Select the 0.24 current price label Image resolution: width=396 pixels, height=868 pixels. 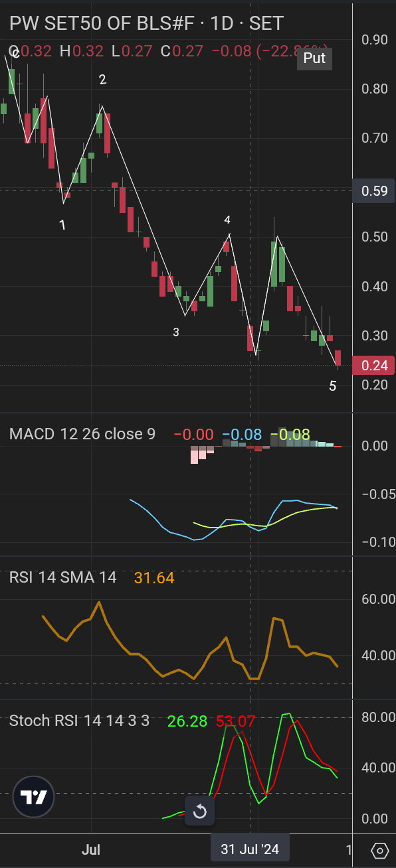point(373,366)
